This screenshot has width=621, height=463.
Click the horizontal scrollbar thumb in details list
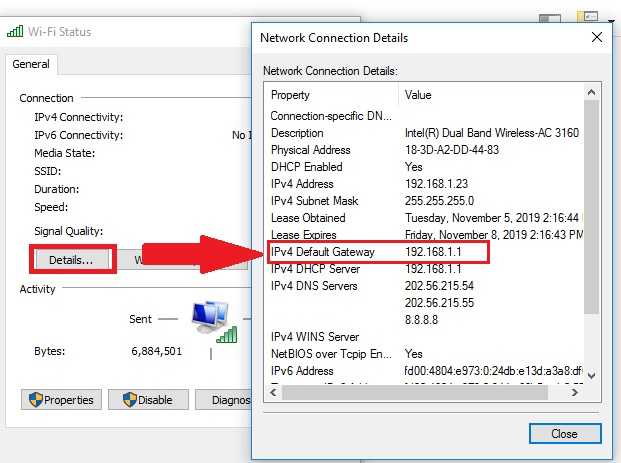415,393
